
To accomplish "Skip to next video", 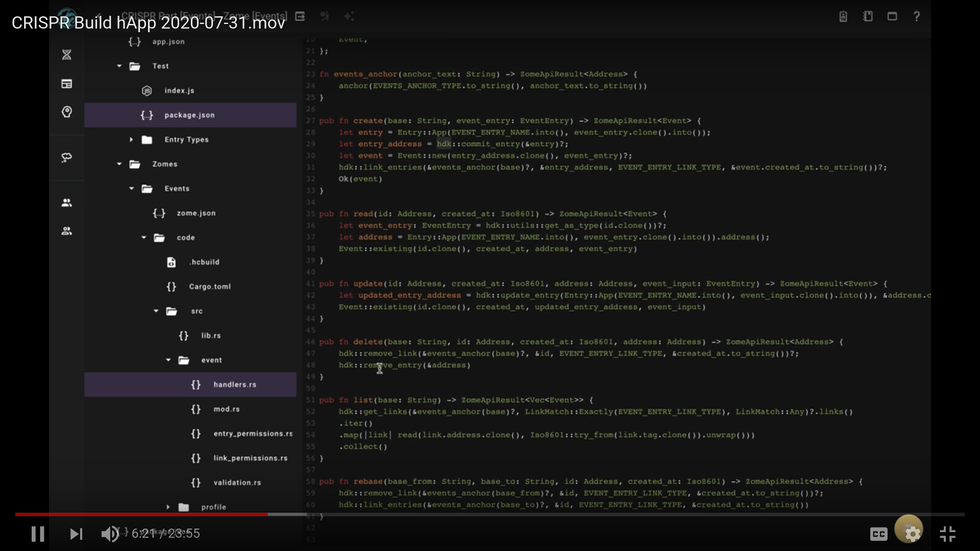I will [x=76, y=534].
